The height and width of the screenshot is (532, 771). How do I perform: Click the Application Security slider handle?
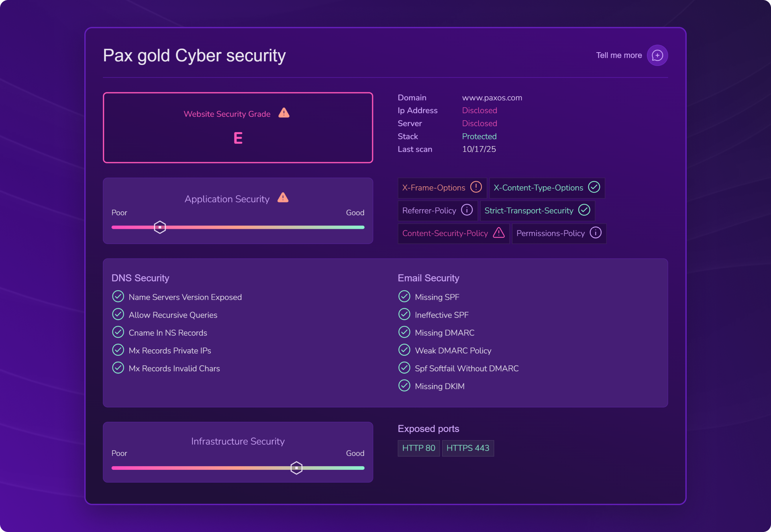click(160, 227)
